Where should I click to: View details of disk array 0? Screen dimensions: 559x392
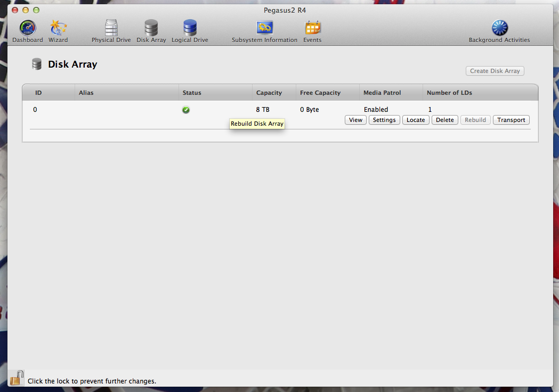point(355,120)
